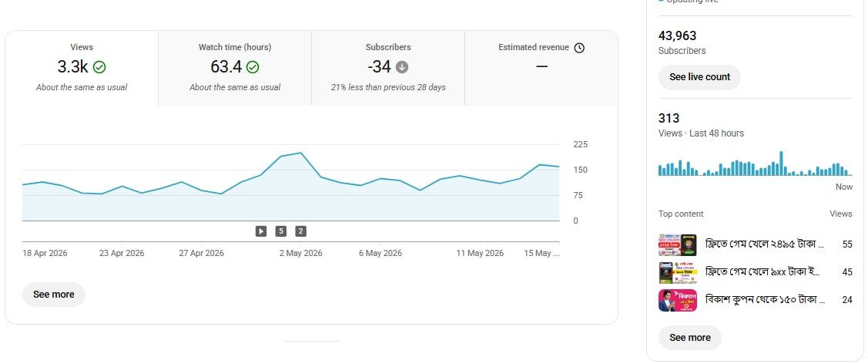Screen dimensions: 868x364
Task: Open the video title containing ৯xx টাকা
Action: coord(763,272)
